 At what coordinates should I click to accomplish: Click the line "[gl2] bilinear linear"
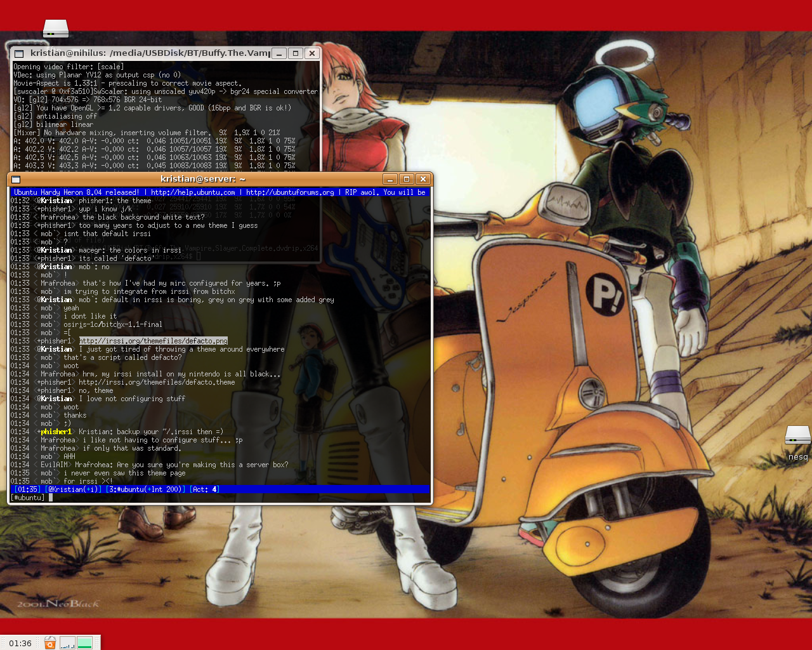point(53,124)
